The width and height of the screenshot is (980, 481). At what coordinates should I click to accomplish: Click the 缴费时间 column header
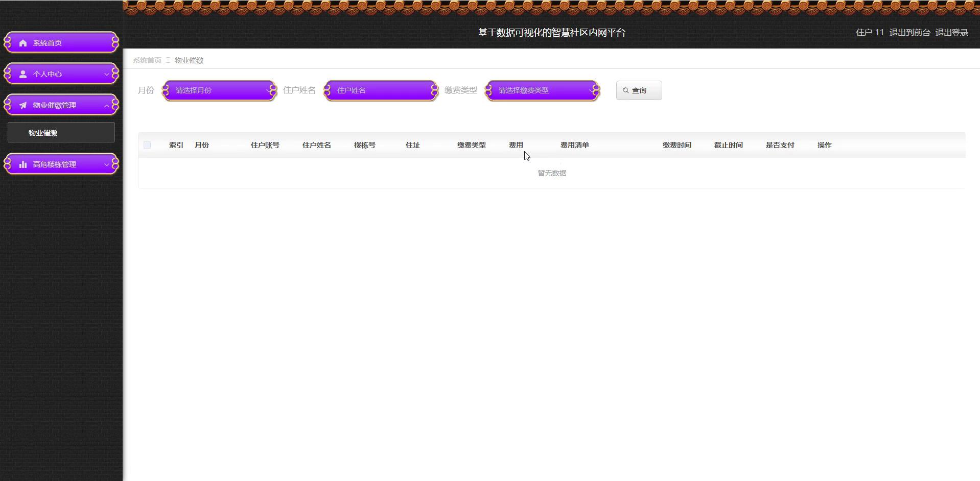click(677, 145)
